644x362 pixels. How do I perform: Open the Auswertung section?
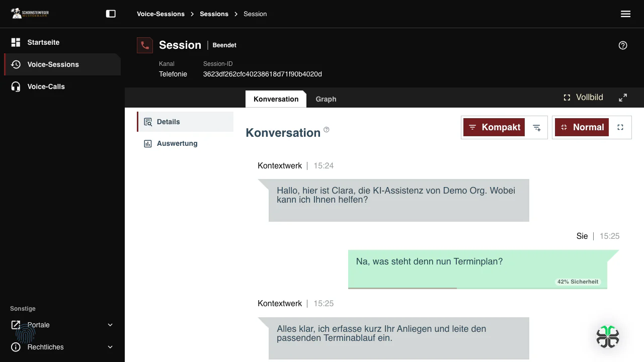(x=185, y=143)
